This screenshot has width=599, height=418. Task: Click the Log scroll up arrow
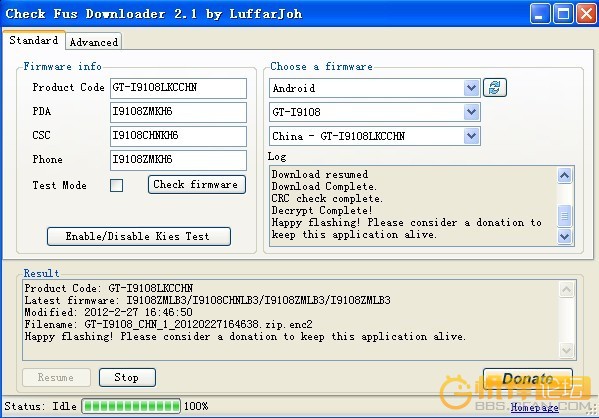pyautogui.click(x=564, y=176)
